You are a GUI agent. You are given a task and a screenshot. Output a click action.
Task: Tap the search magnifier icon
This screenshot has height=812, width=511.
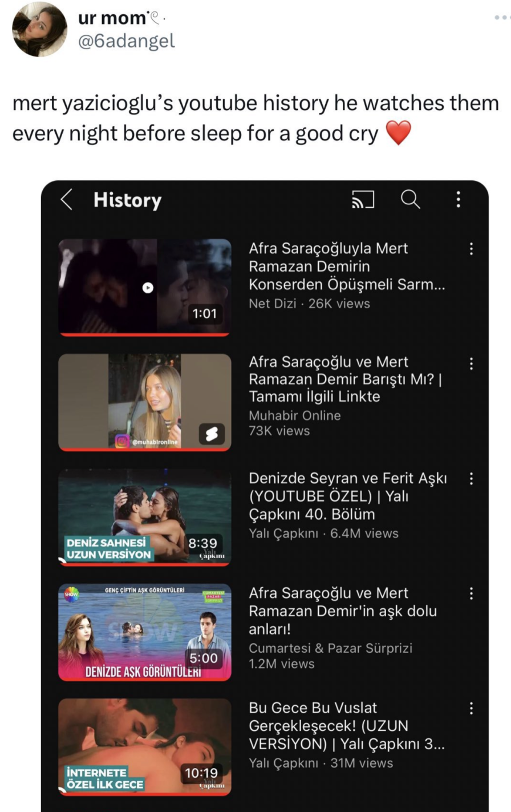(410, 199)
